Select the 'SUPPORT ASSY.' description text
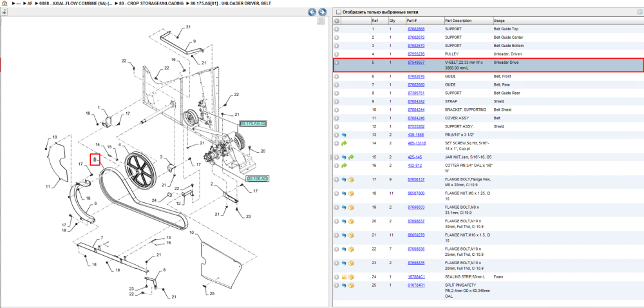The width and height of the screenshot is (644, 308). pyautogui.click(x=459, y=126)
